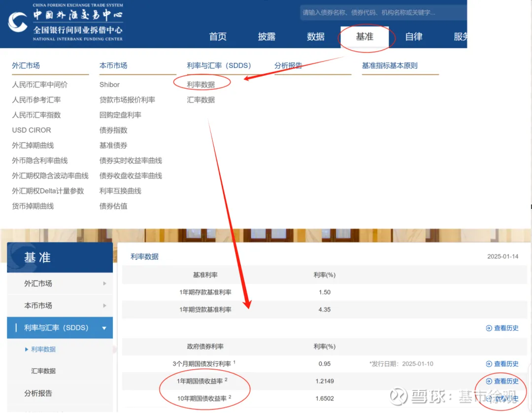Open 人民币参考汇率 link
The height and width of the screenshot is (413, 532).
click(36, 100)
